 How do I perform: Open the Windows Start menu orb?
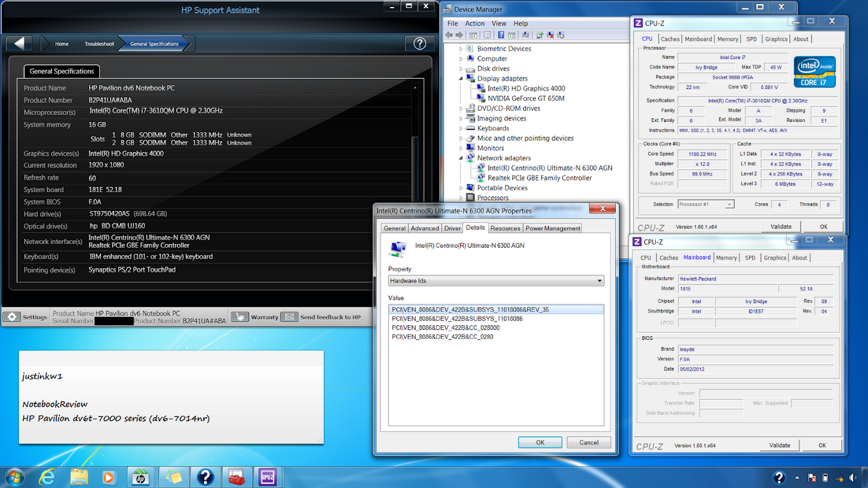tap(14, 477)
